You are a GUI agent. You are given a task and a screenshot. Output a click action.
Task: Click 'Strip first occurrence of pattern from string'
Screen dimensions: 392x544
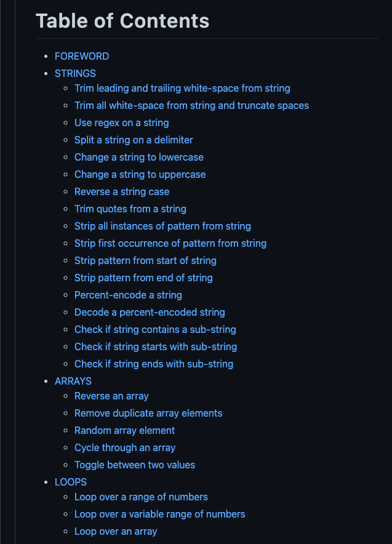coord(170,244)
